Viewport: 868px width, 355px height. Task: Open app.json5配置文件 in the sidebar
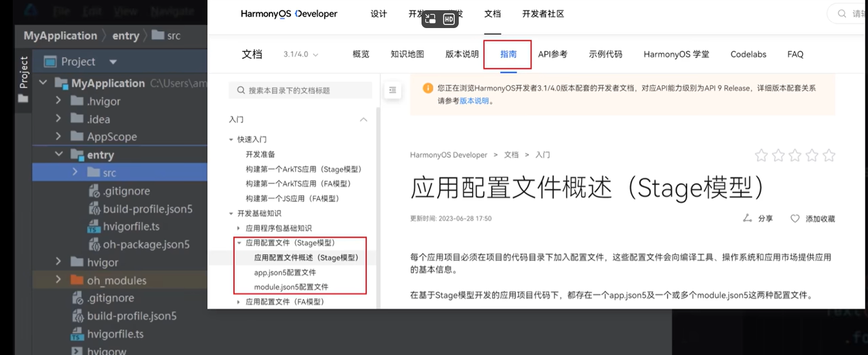point(285,272)
